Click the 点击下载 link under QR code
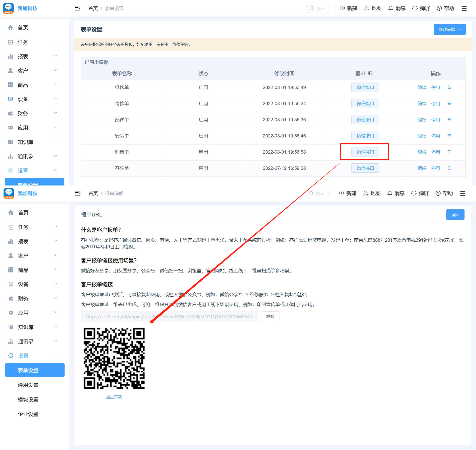 [x=114, y=397]
